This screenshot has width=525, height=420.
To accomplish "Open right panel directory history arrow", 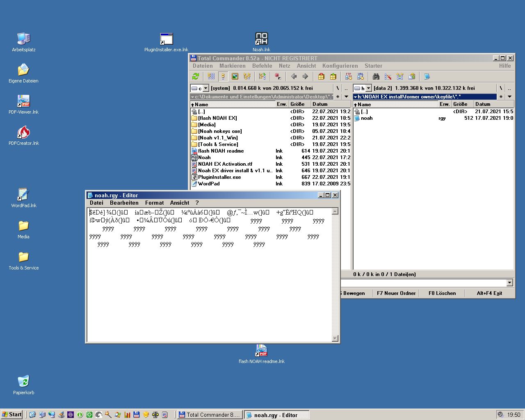I will pyautogui.click(x=510, y=97).
